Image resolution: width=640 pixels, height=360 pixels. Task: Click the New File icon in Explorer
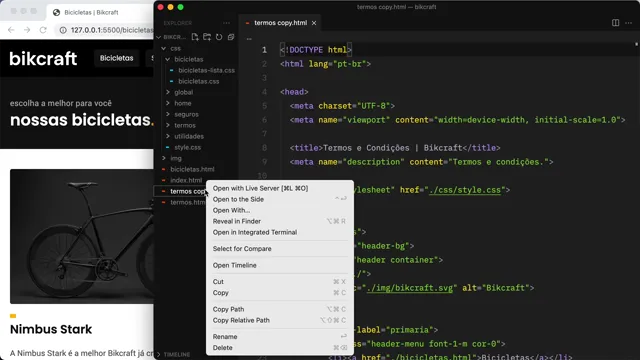pyautogui.click(x=195, y=37)
